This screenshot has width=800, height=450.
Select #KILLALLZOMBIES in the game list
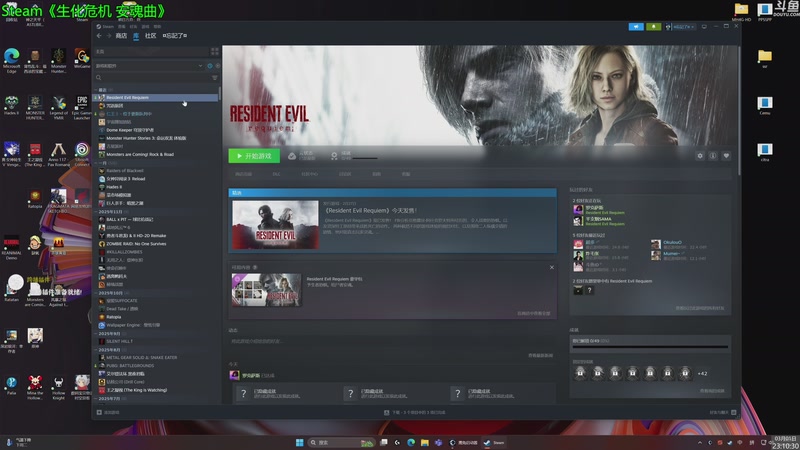tap(157, 252)
